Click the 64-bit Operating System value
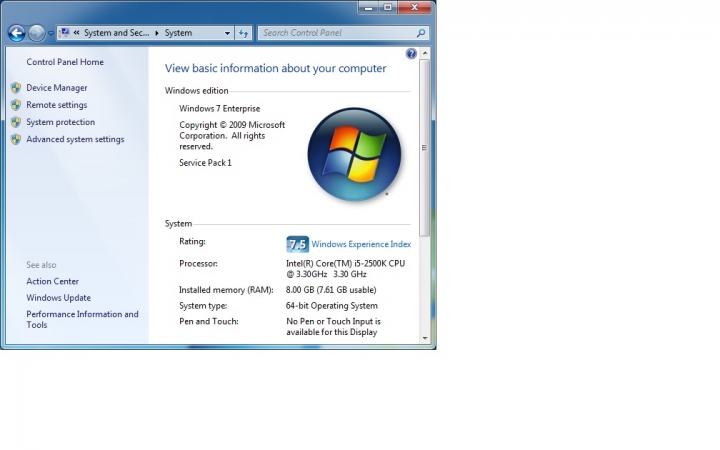The image size is (720, 450). point(332,306)
